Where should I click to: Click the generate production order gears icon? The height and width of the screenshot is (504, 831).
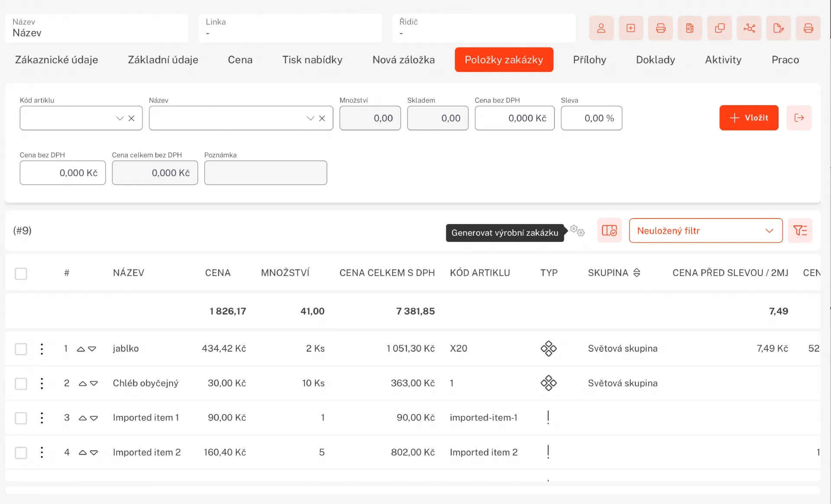coord(577,231)
